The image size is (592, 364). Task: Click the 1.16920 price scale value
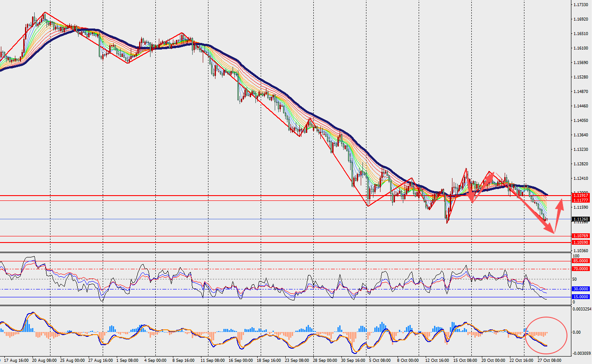(x=581, y=19)
